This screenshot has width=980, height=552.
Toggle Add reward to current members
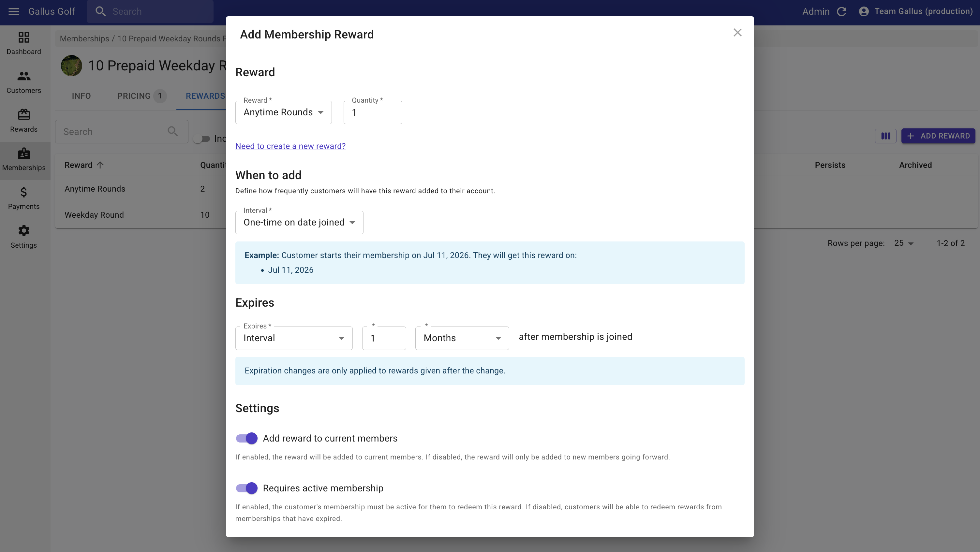(246, 438)
